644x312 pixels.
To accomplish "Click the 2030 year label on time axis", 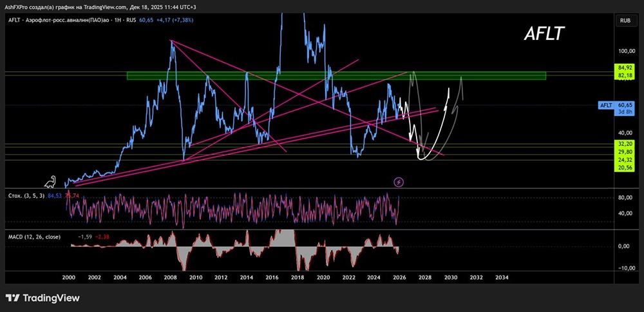I will tap(451, 277).
